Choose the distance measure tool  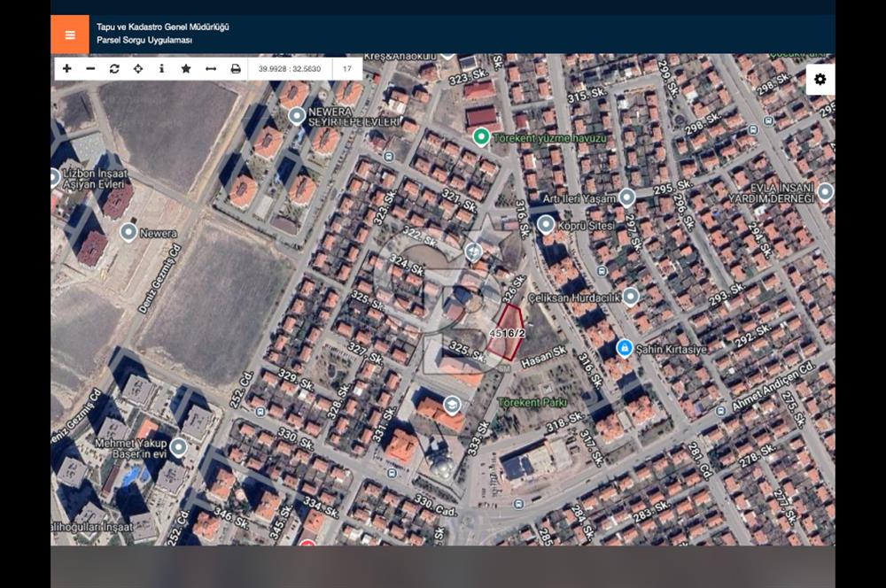tap(211, 68)
